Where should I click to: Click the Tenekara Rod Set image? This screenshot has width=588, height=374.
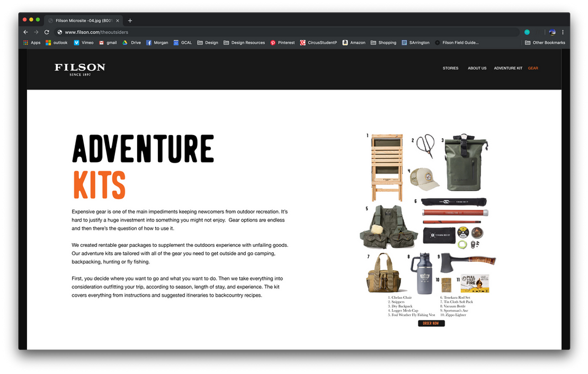455,223
